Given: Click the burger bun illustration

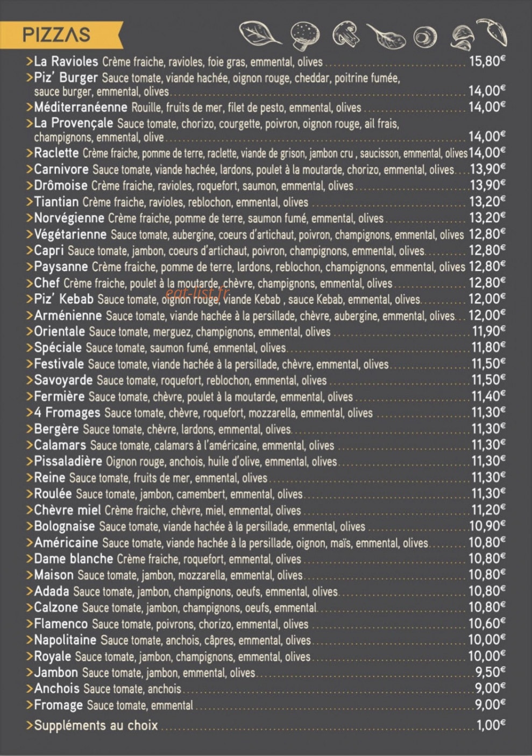Looking at the screenshot, I should point(305,35).
